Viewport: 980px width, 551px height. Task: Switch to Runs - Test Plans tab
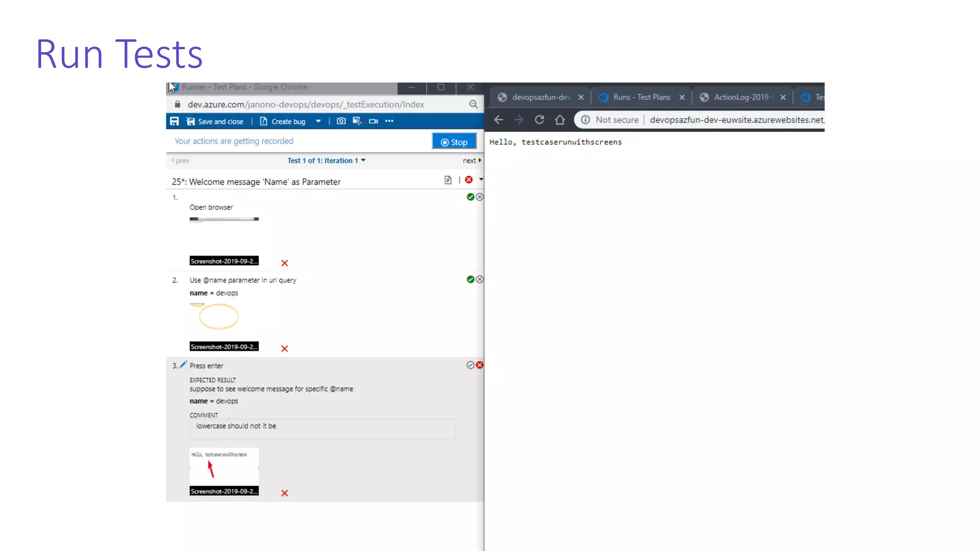coord(641,98)
